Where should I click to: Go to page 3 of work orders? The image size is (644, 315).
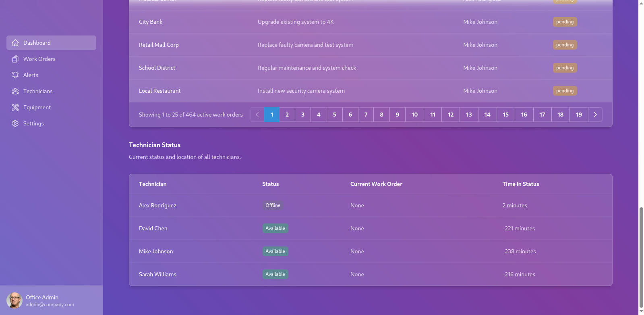pos(303,115)
